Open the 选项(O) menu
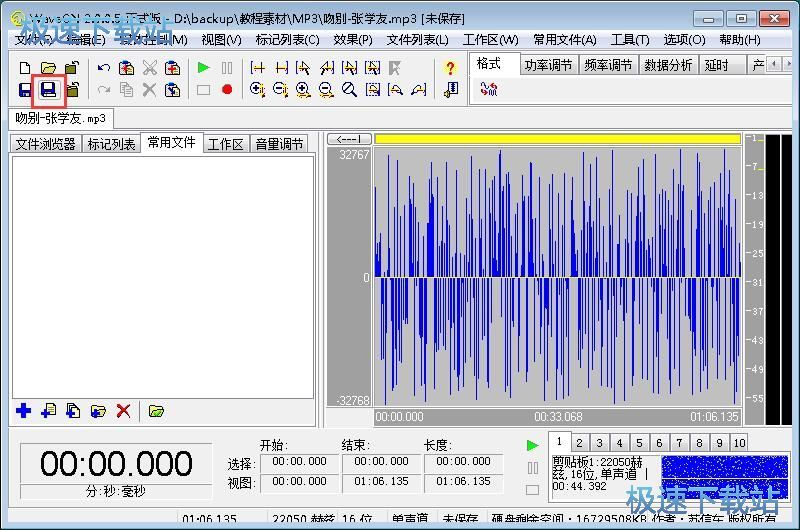The width and height of the screenshot is (800, 530). pyautogui.click(x=684, y=40)
